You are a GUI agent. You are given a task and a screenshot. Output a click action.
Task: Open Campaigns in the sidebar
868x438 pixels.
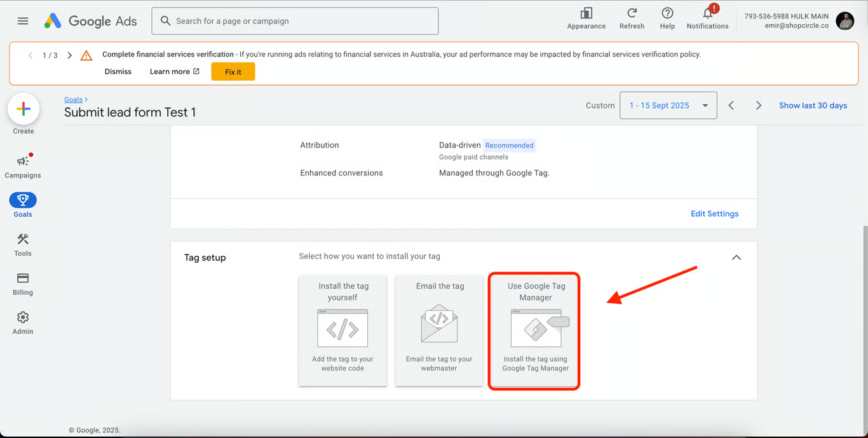[23, 167]
